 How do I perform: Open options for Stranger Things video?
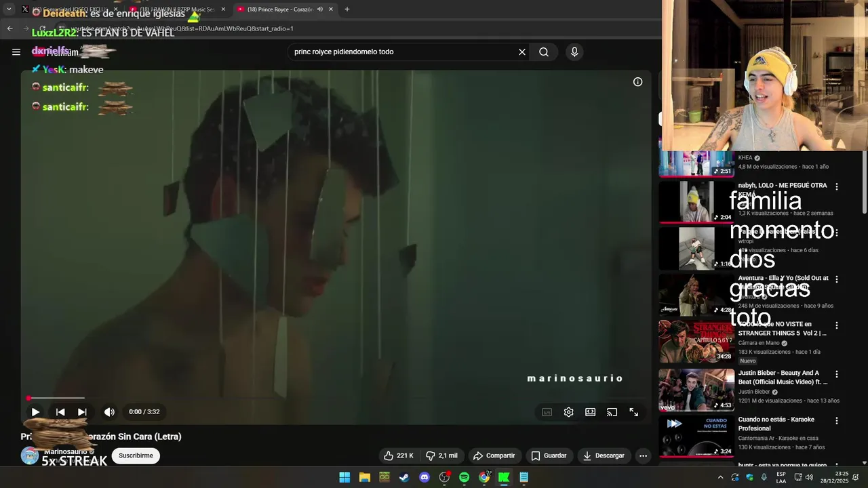(x=836, y=325)
